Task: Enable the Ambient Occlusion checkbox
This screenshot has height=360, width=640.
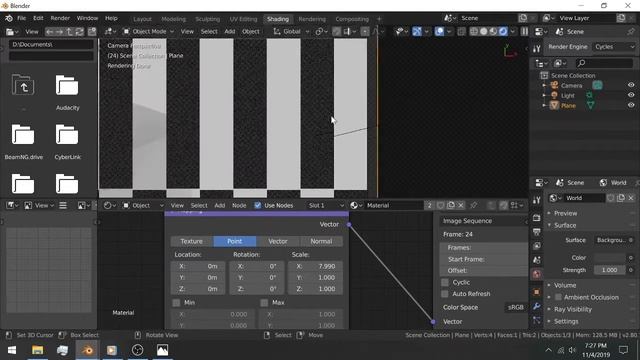Action: (558, 297)
